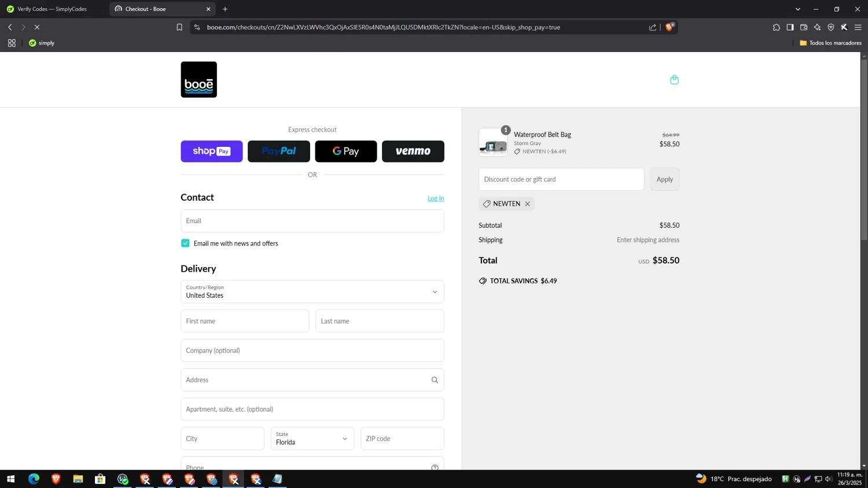Image resolution: width=868 pixels, height=488 pixels.
Task: Open Brave VPN shield icon
Action: pyautogui.click(x=831, y=27)
